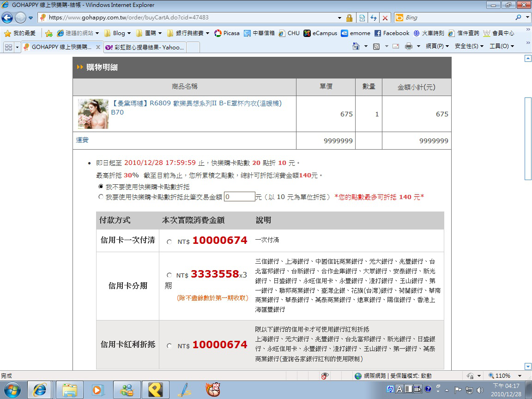This screenshot has height=399, width=532.
Task: Select 信用卡一次付清 payment radio
Action: coord(169,242)
